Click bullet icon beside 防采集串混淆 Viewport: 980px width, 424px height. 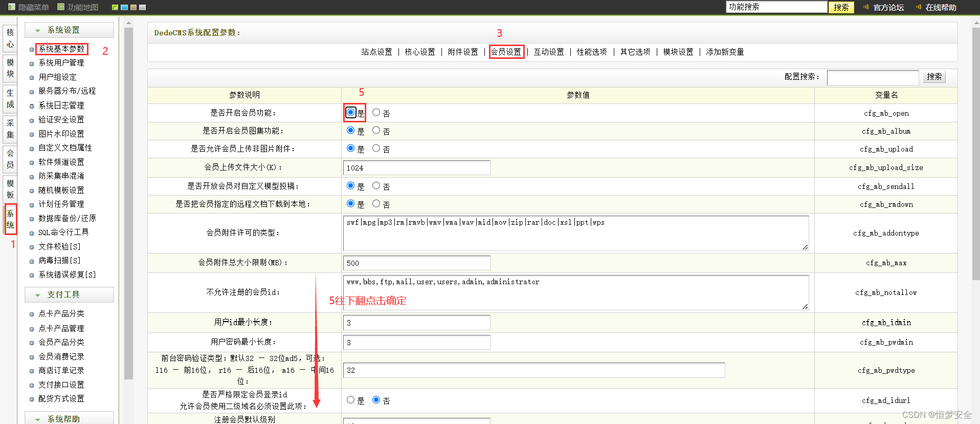[32, 177]
